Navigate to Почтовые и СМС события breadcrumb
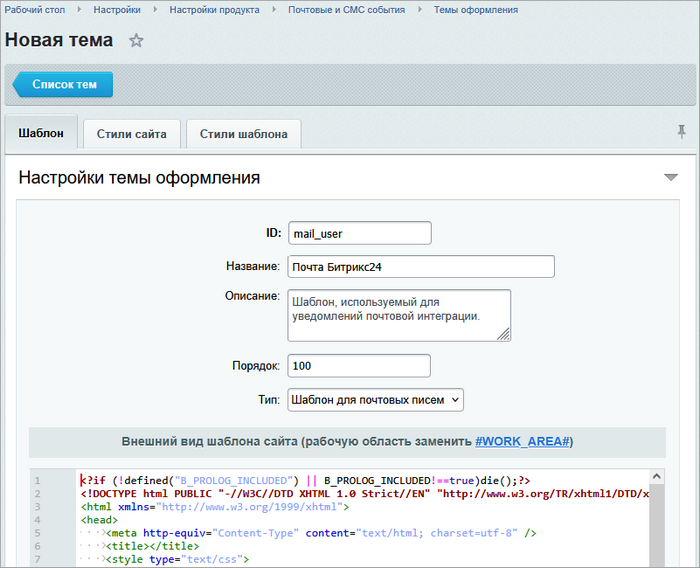Screen dimensions: 700x568 (346, 9)
